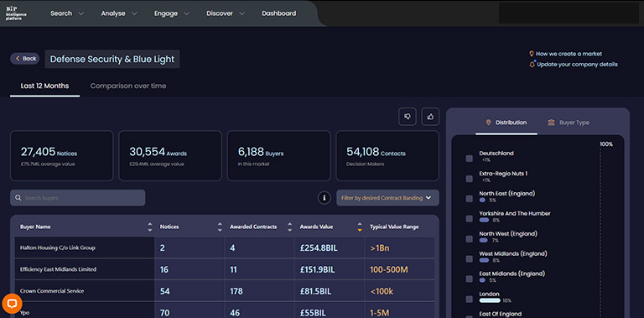
Task: Open the 27,405 Notices summary card
Action: (61, 156)
